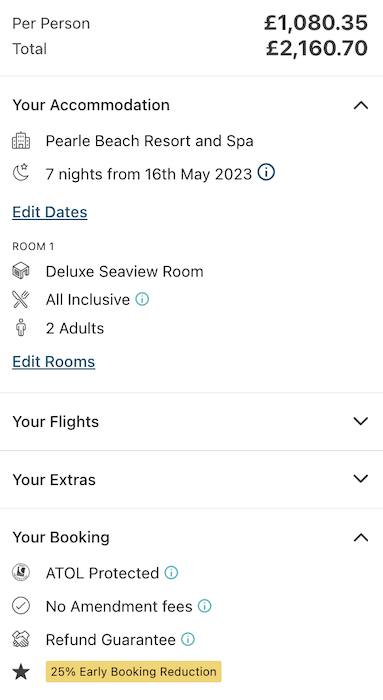Click the info icon beside 7 nights date
The height and width of the screenshot is (700, 383).
[x=266, y=172]
